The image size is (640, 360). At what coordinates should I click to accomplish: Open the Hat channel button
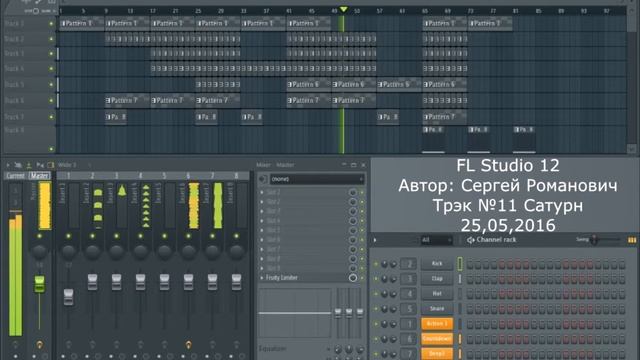[437, 293]
